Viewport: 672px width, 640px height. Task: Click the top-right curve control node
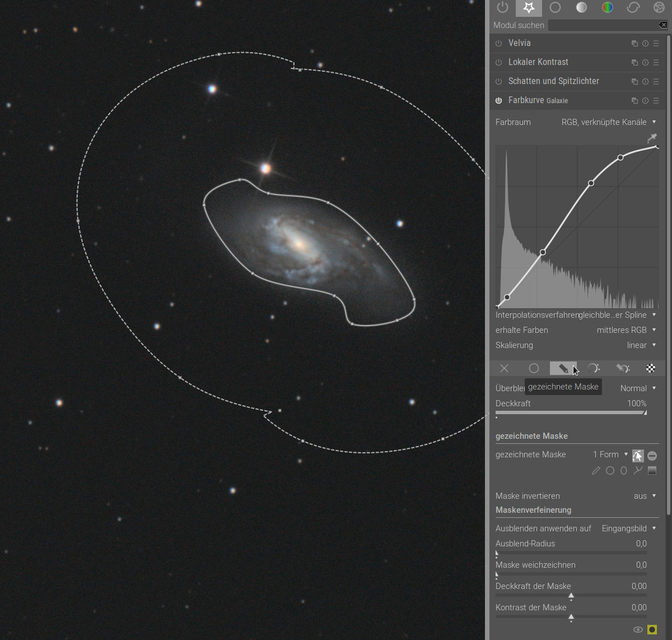click(657, 147)
